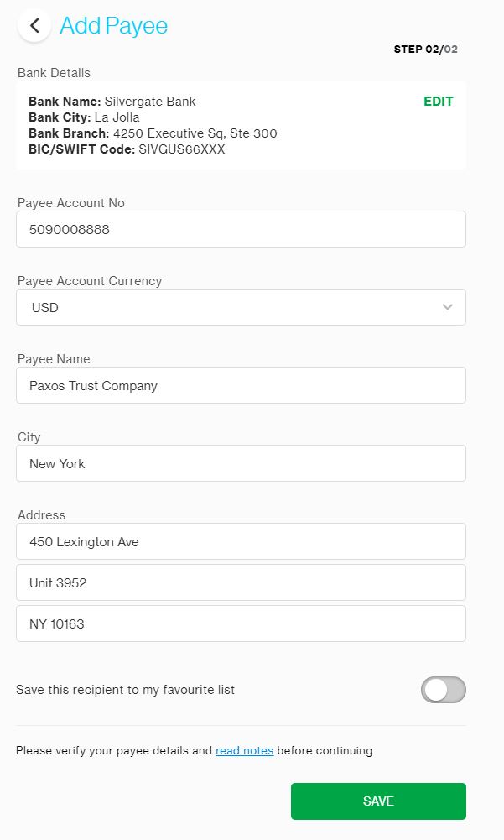Screen dimensions: 504x840
Task: Click the chevron arrow beside USD
Action: 447,307
